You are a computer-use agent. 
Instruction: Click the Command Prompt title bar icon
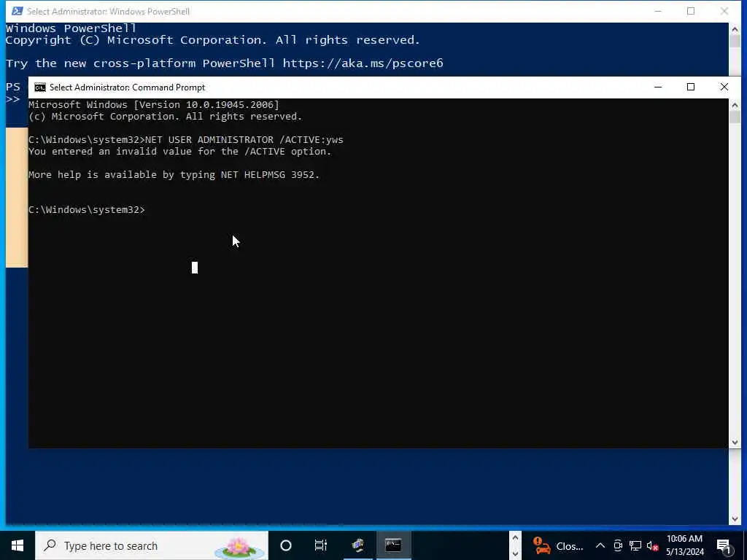[x=40, y=87]
